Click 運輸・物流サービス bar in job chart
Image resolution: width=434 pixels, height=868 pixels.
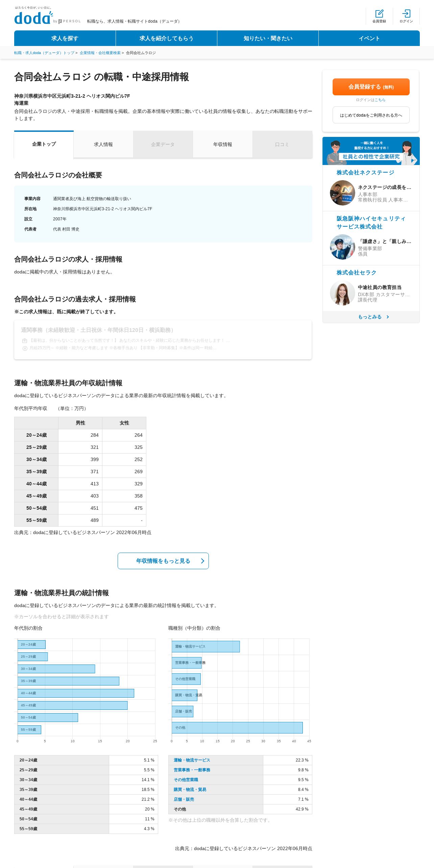(206, 647)
